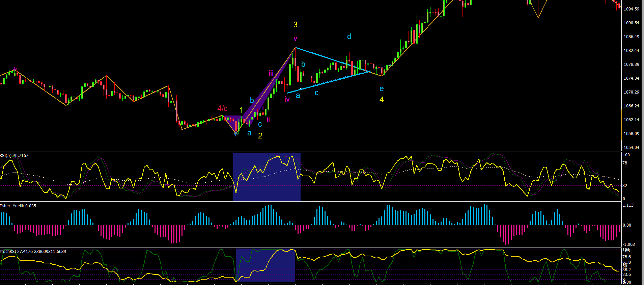The width and height of the screenshot is (644, 285).
Task: Select the yellow wave 2 label
Action: [260, 136]
